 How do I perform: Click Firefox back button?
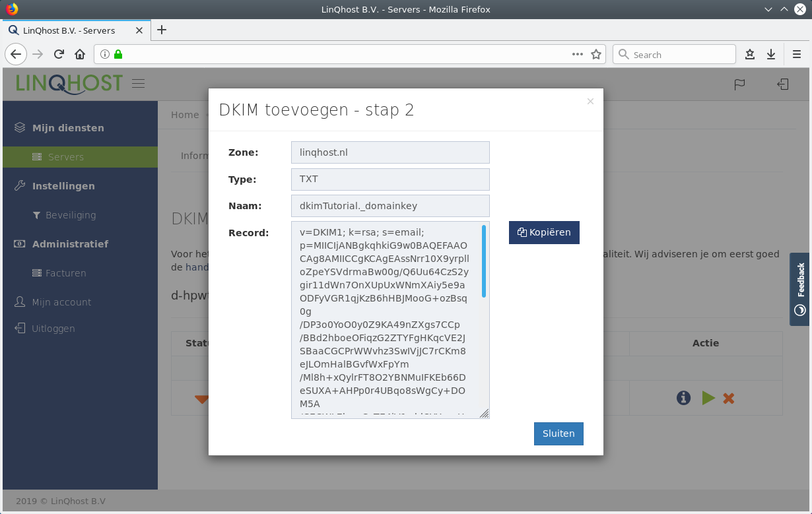tap(16, 54)
